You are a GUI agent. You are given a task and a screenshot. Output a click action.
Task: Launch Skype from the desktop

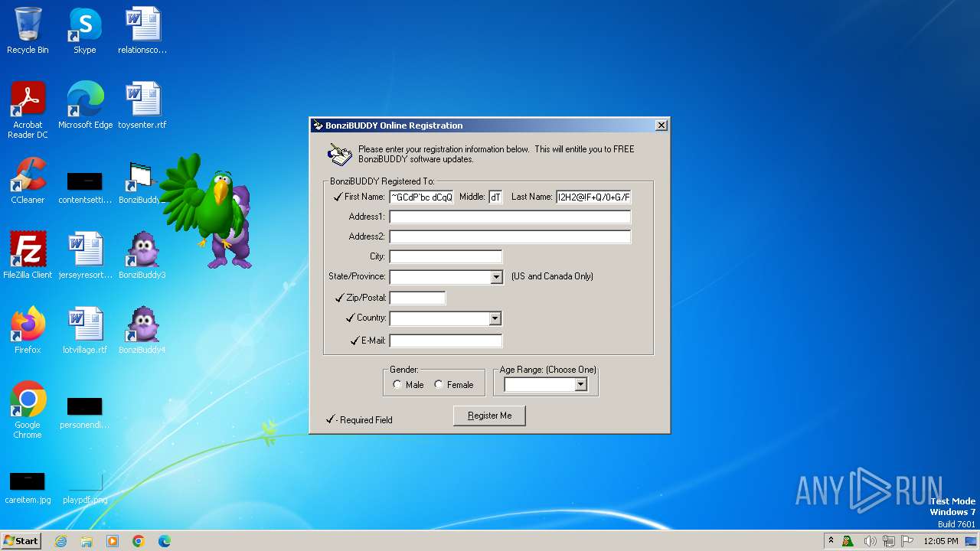tap(84, 31)
